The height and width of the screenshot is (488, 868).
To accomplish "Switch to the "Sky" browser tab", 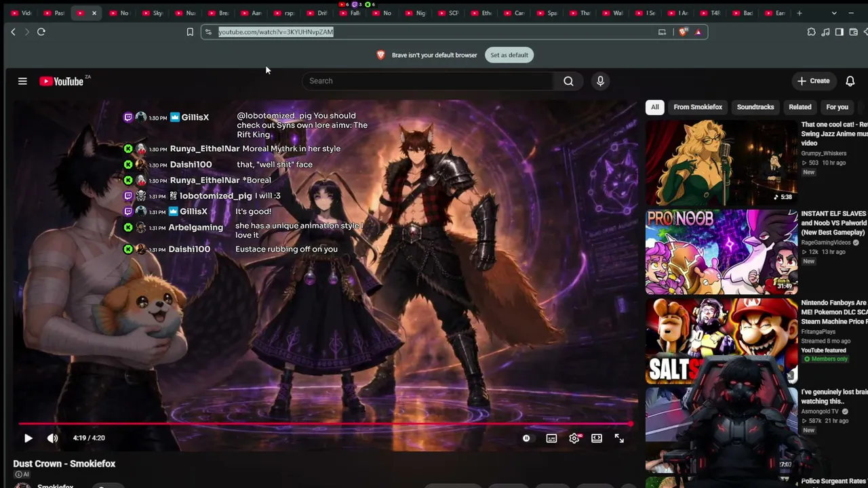I will 153,13.
